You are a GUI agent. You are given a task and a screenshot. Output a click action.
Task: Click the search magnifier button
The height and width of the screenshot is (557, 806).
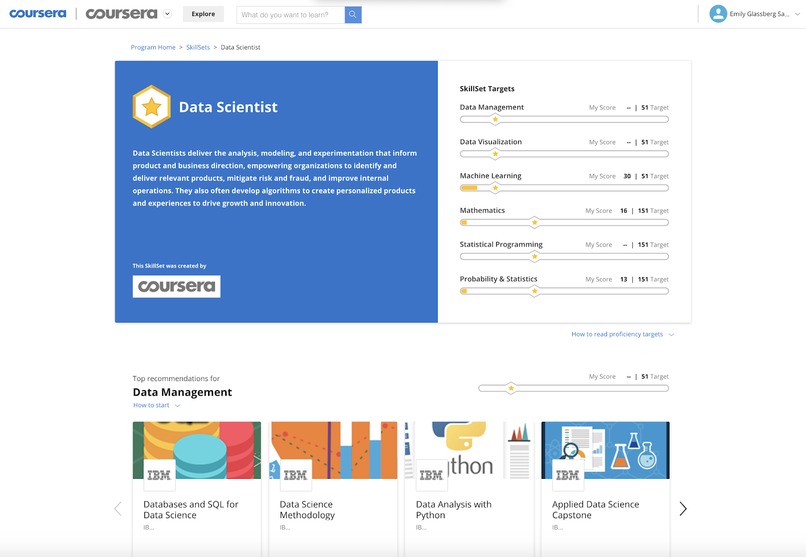353,14
